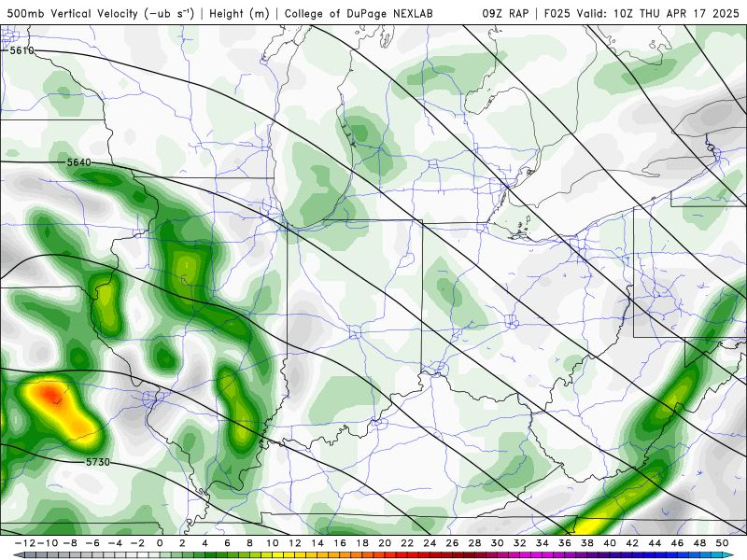747x560 pixels.
Task: Click the 14 color scale value
Action: (x=317, y=543)
